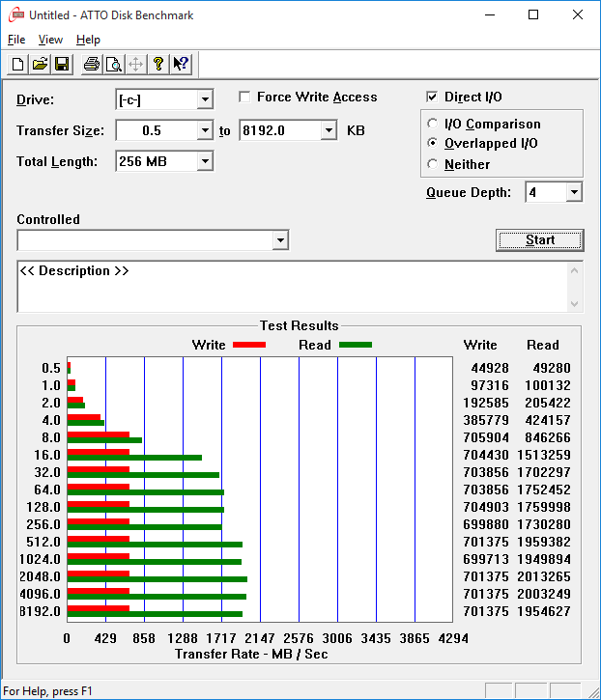Click the yellow question mark About icon
The width and height of the screenshot is (601, 700).
(158, 65)
